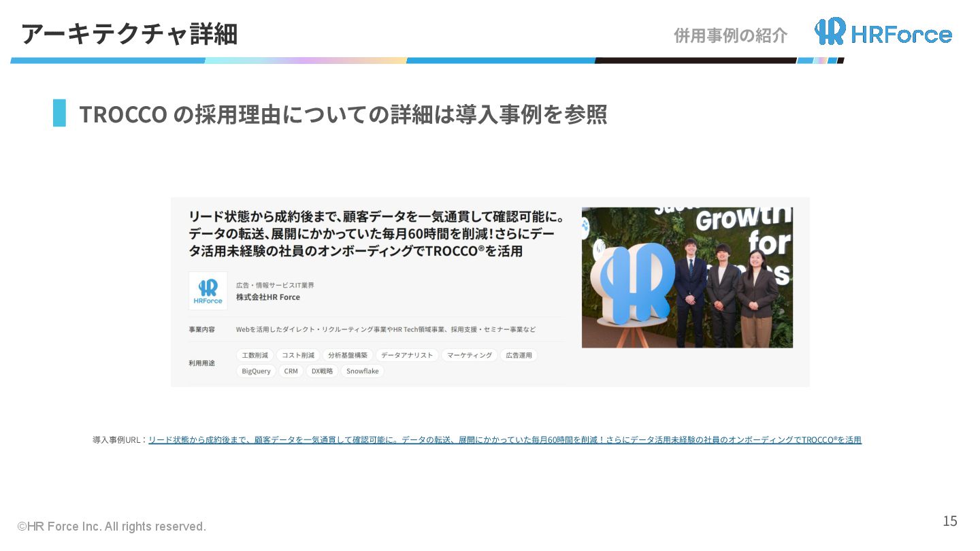Click the page number 15

point(950,521)
